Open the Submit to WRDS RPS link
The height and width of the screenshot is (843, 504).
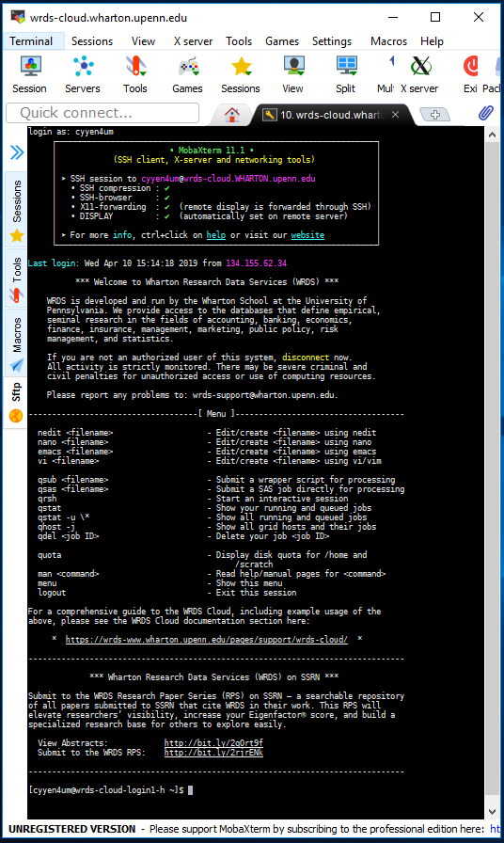[x=213, y=753]
